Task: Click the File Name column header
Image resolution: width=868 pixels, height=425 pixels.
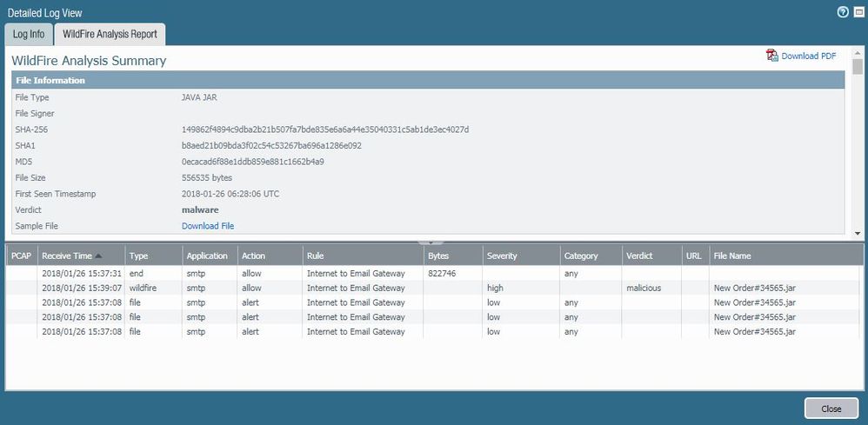Action: pos(732,256)
